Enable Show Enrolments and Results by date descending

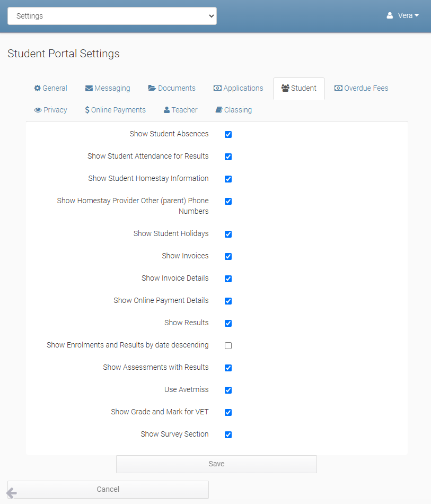click(x=228, y=345)
